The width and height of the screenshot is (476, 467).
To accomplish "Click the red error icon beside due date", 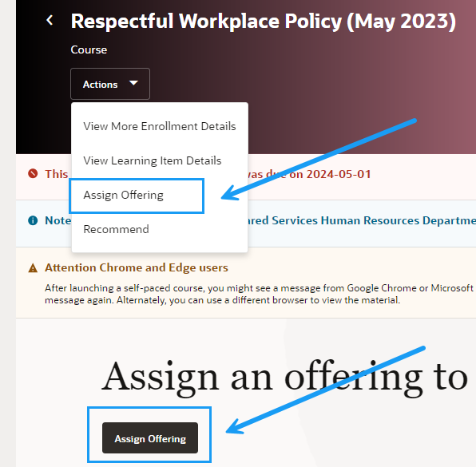I will [x=33, y=173].
